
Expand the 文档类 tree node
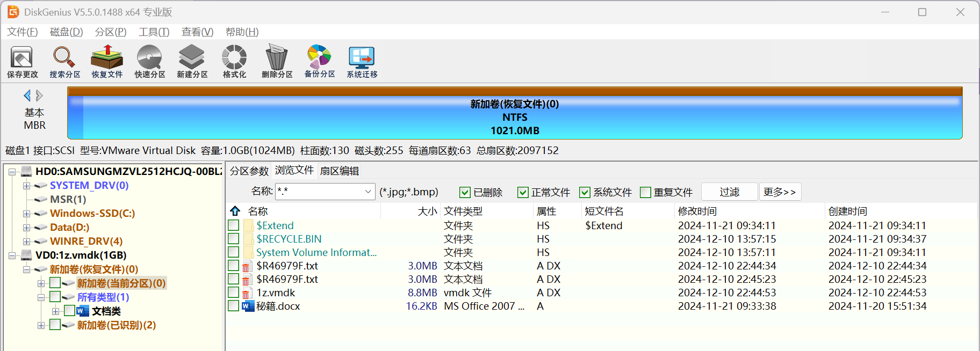point(55,311)
